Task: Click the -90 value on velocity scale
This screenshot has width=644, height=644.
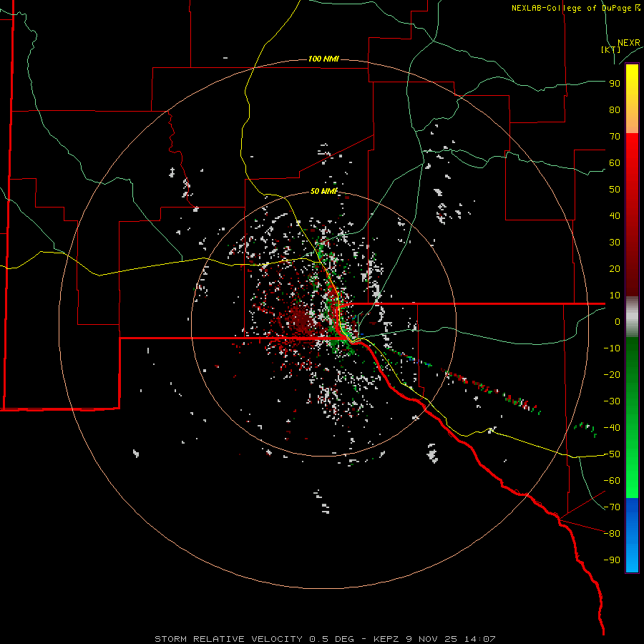Action: click(612, 560)
